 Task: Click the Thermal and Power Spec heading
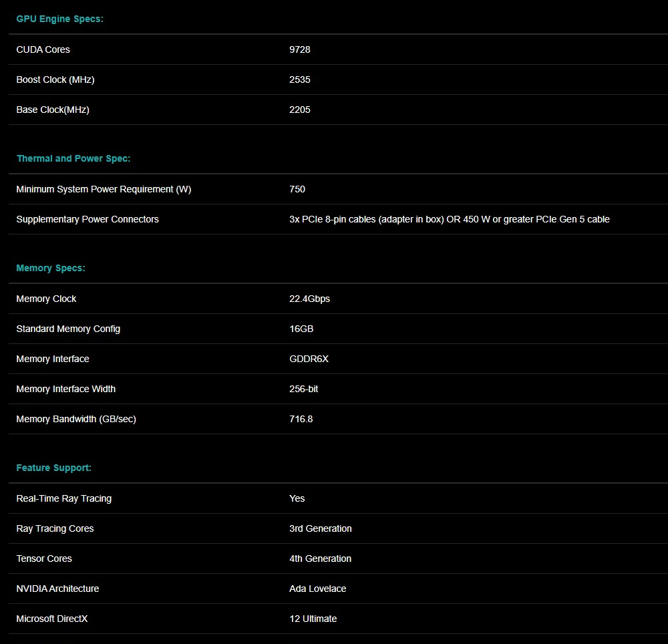pyautogui.click(x=73, y=158)
